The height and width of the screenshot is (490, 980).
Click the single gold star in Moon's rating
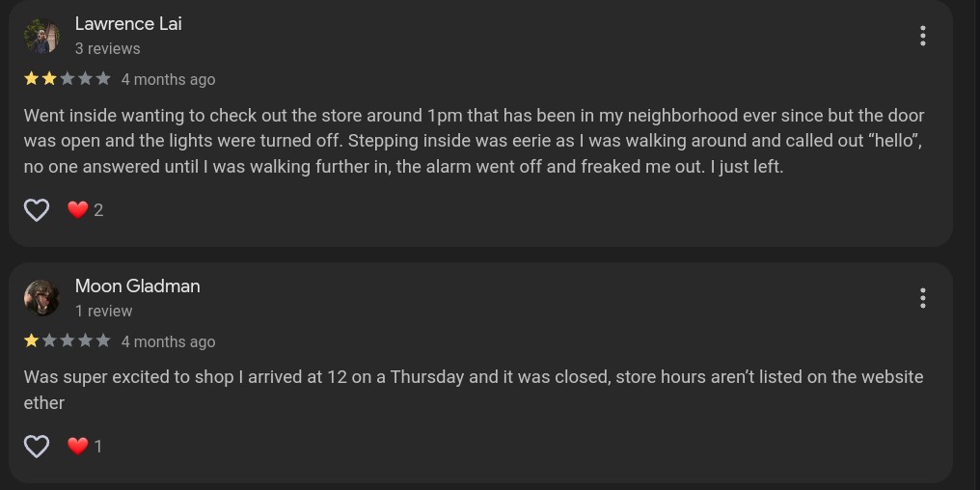pyautogui.click(x=31, y=340)
